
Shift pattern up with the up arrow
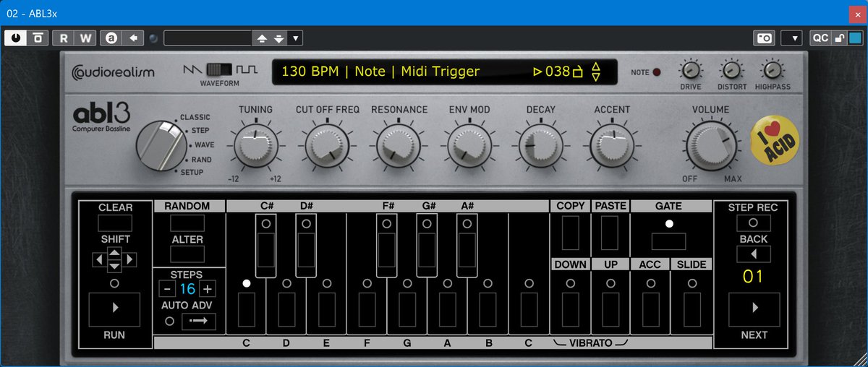(114, 252)
